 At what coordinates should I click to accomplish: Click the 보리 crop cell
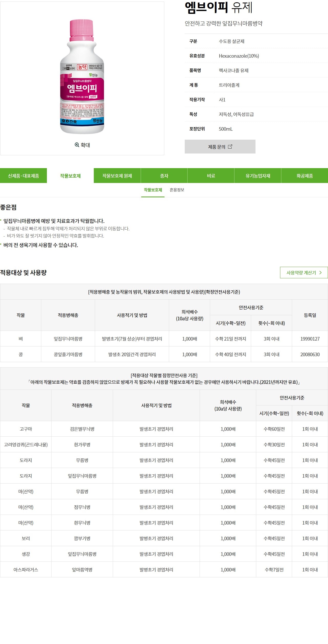(26, 538)
